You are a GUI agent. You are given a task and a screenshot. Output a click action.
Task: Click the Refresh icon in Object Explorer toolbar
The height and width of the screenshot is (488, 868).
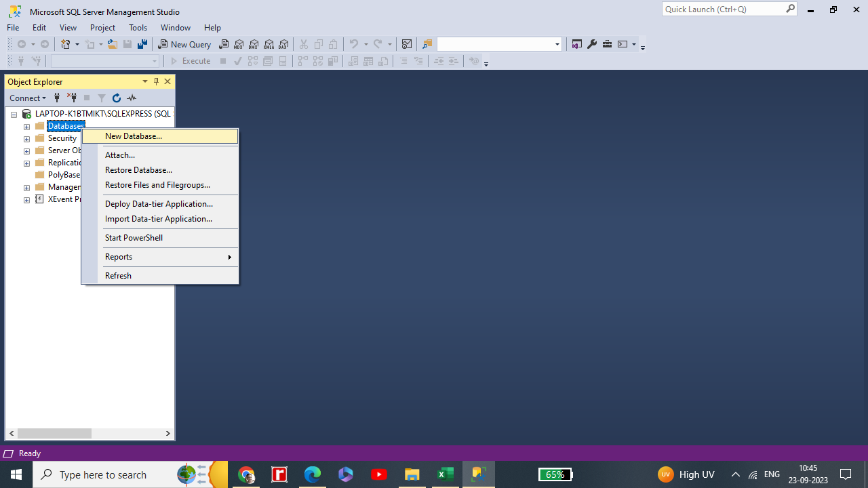coord(117,98)
